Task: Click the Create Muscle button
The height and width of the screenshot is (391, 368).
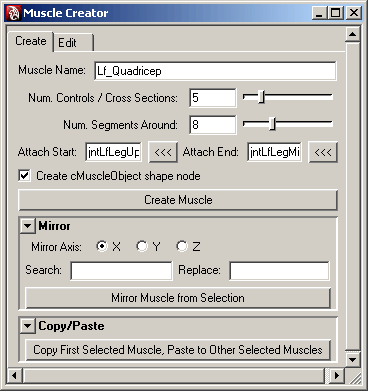Action: (178, 200)
